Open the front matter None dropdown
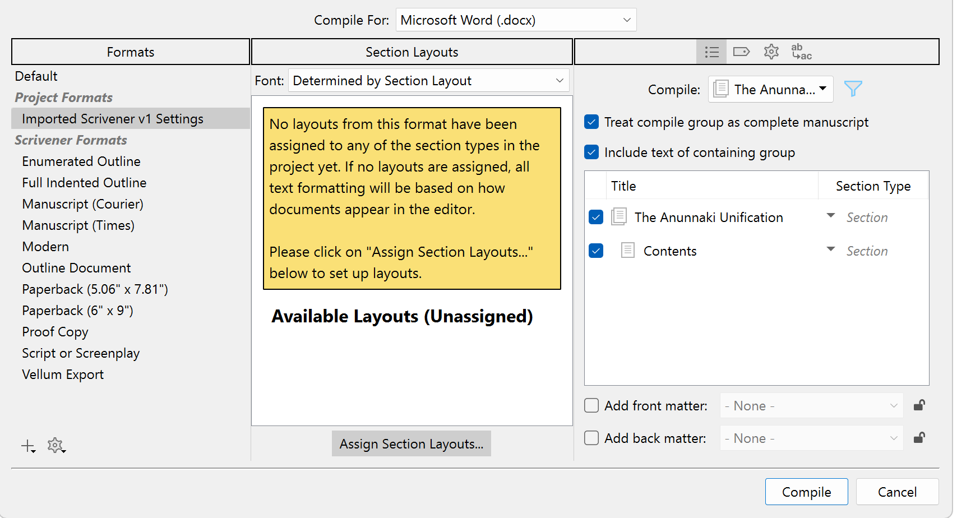 click(811, 406)
